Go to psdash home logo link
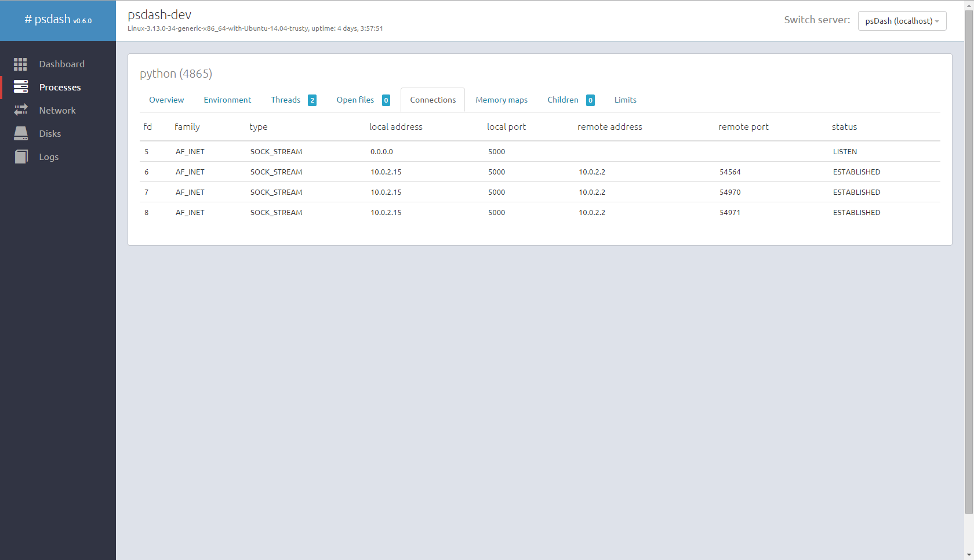 pos(58,20)
